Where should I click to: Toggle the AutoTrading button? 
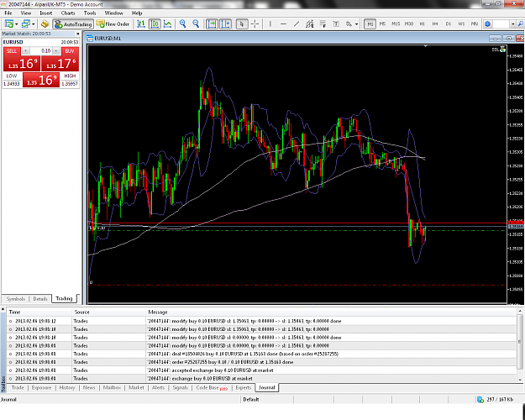[72, 24]
